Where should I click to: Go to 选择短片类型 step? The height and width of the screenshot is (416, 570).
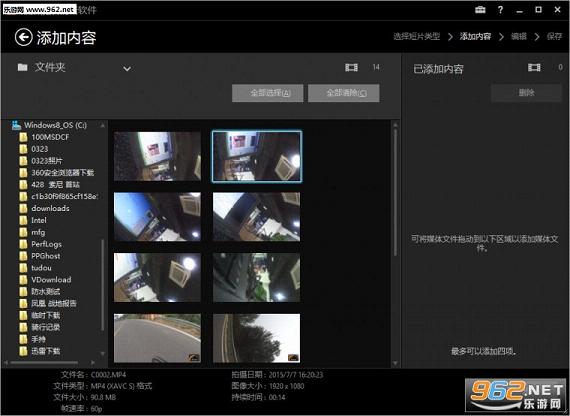pyautogui.click(x=417, y=36)
